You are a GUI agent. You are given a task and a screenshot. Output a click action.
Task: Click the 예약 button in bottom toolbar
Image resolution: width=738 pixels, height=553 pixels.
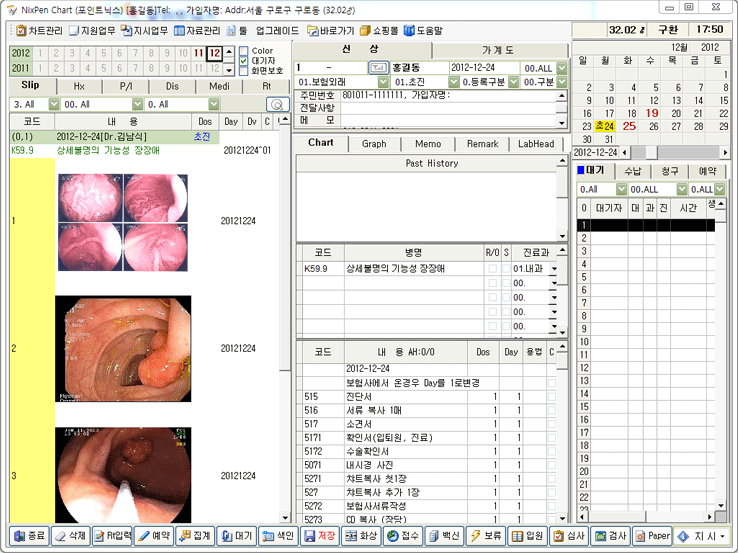pyautogui.click(x=153, y=536)
